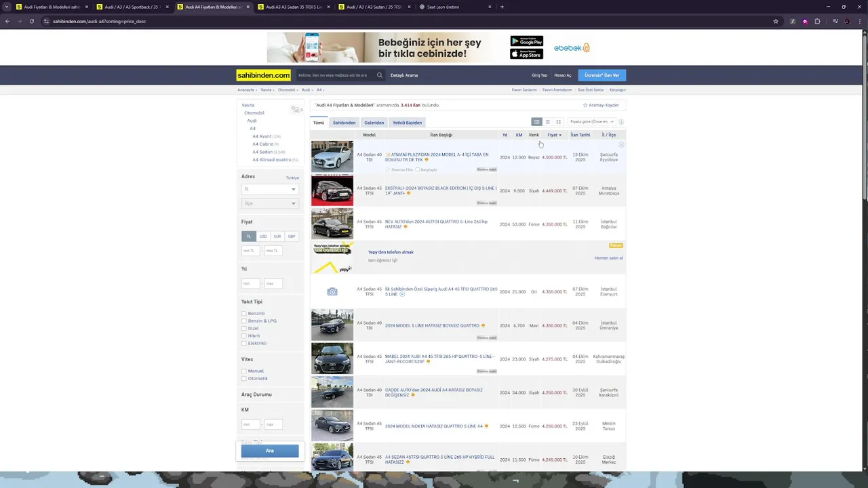This screenshot has width=868, height=488.
Task: Select the Sahibinden listings tab
Action: point(344,123)
